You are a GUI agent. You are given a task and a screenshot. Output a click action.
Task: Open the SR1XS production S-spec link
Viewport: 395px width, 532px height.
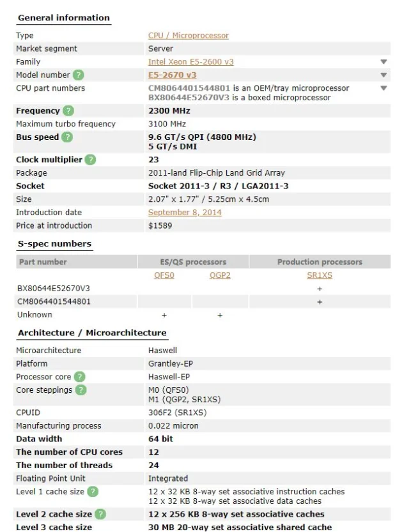[320, 275]
